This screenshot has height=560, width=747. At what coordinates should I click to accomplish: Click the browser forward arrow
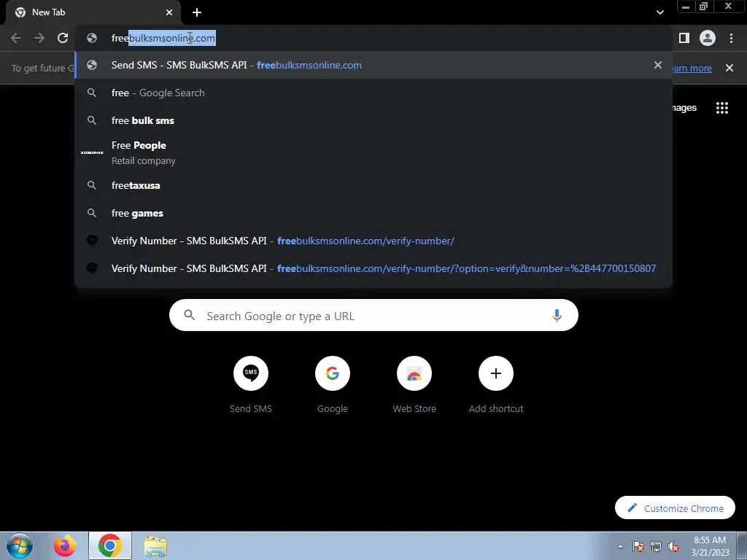[39, 38]
